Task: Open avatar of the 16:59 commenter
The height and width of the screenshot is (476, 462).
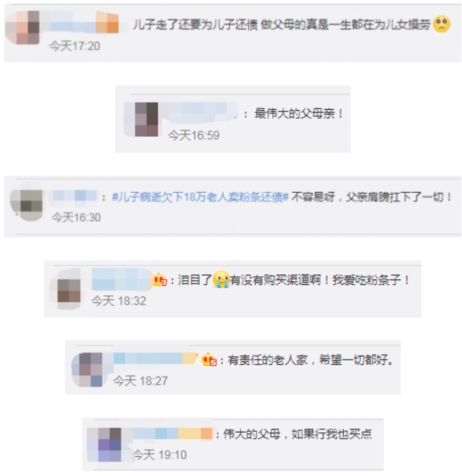Action: 142,119
